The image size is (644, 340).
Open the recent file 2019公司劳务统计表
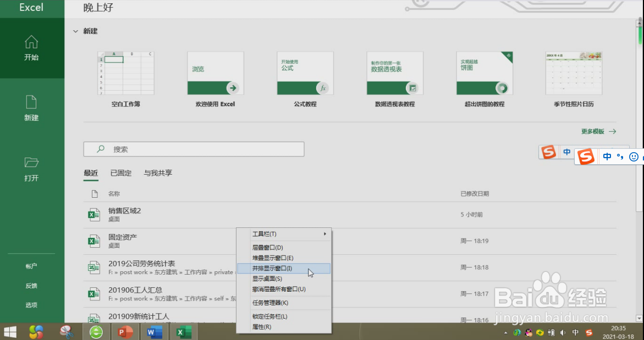coord(350,267)
